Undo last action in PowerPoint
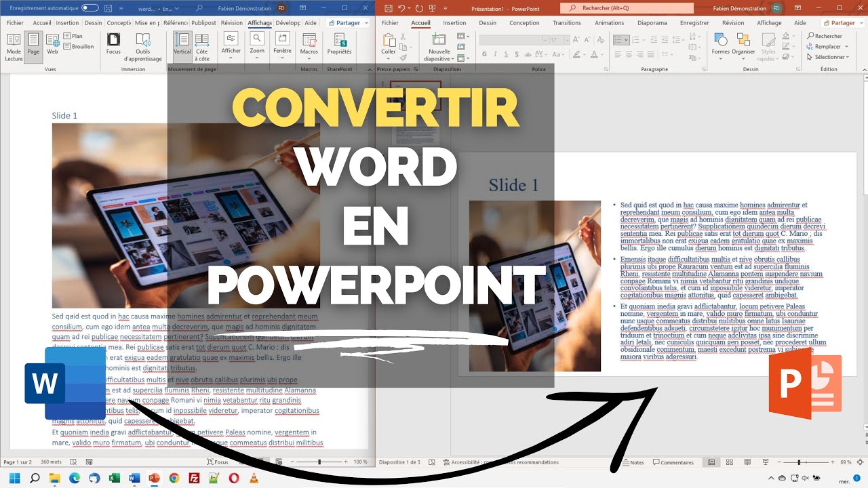 click(x=402, y=8)
